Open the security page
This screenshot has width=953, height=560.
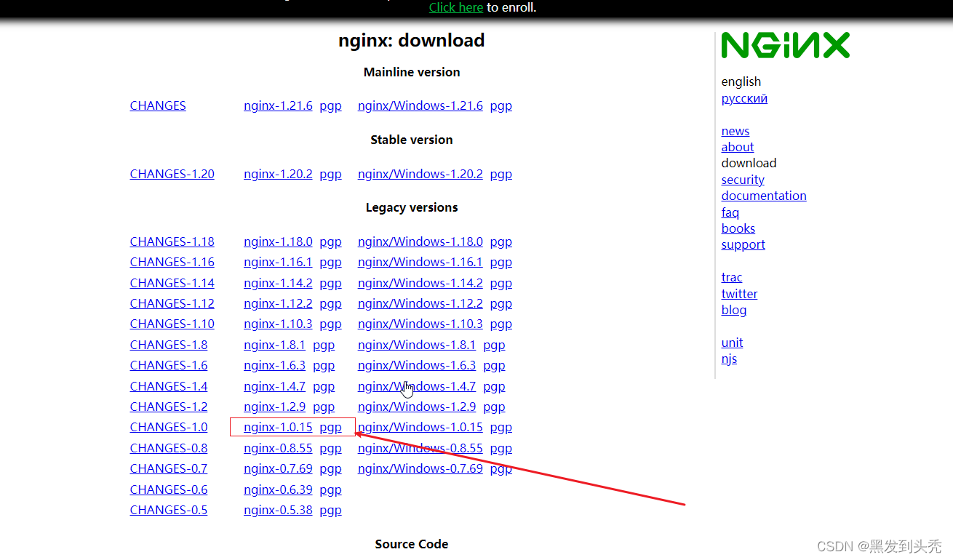(x=743, y=180)
